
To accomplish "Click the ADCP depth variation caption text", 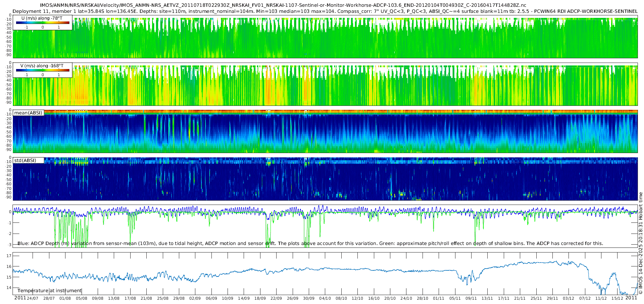I will 310,244.
